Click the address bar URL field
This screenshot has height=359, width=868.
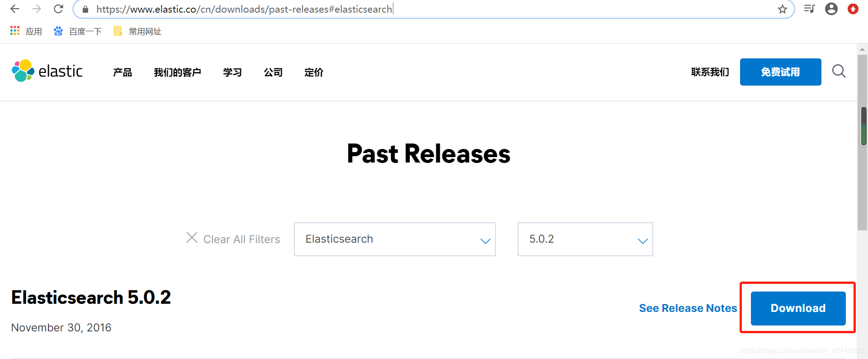point(434,9)
